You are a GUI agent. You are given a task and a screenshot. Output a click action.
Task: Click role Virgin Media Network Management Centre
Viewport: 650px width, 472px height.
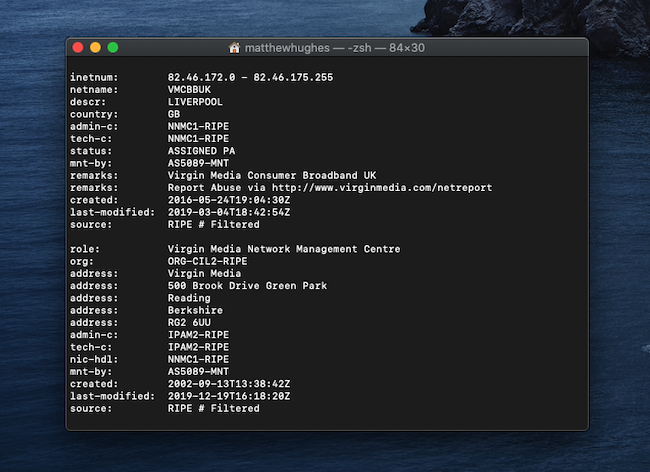pyautogui.click(x=284, y=249)
